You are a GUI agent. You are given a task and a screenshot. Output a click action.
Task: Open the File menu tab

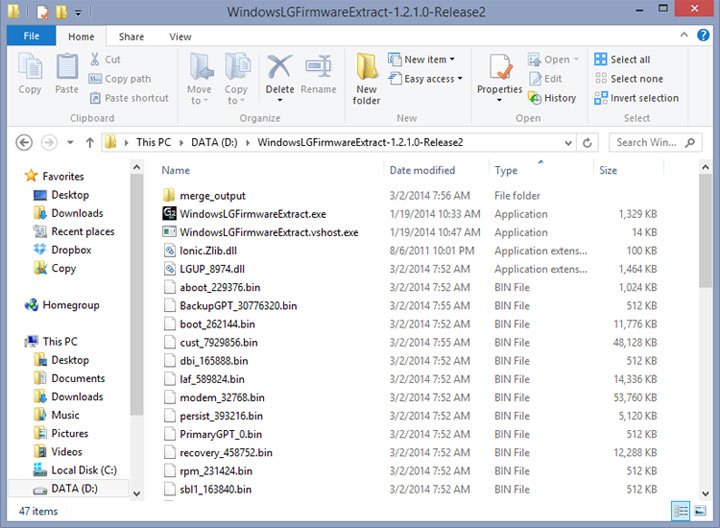coord(31,36)
